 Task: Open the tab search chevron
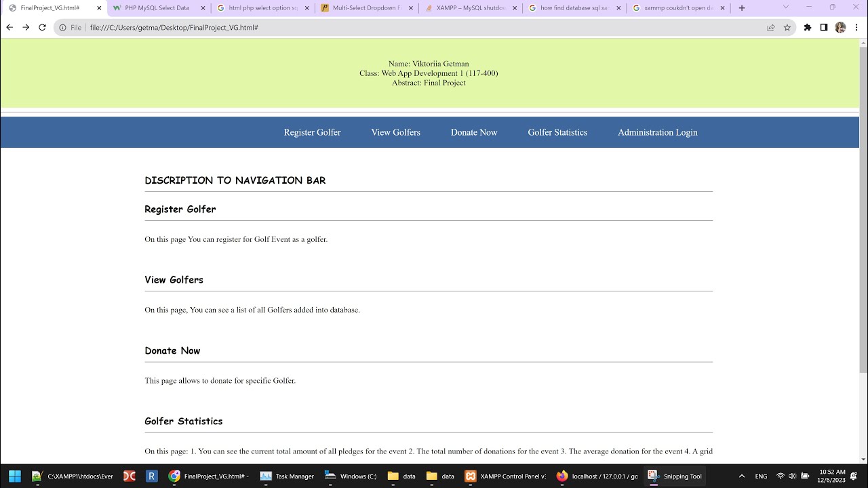click(x=786, y=7)
